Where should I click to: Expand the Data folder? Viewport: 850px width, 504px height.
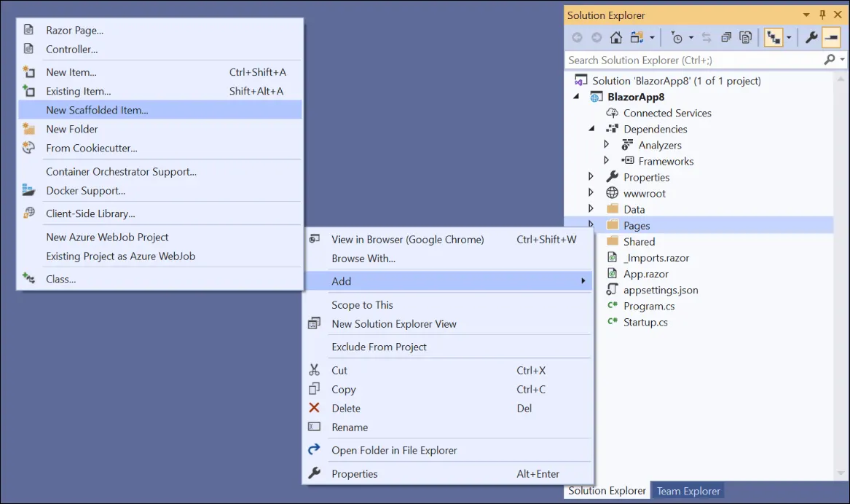pyautogui.click(x=590, y=209)
